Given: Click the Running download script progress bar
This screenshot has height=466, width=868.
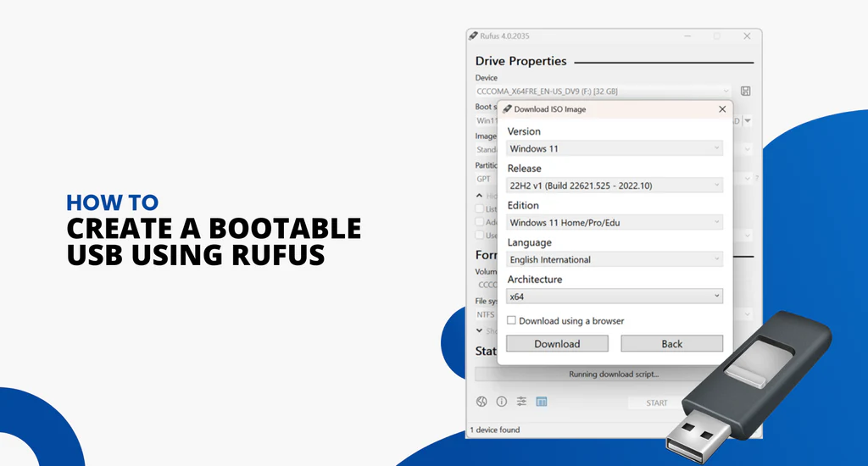Looking at the screenshot, I should point(613,374).
